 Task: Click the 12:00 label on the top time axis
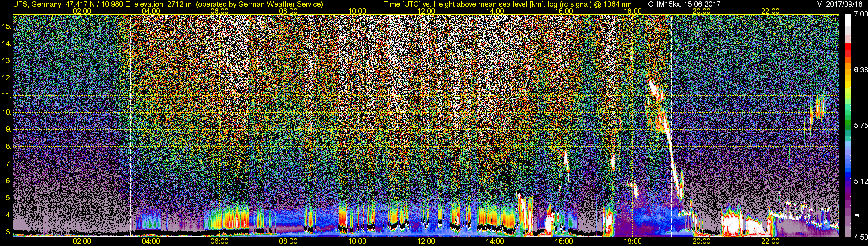click(426, 11)
